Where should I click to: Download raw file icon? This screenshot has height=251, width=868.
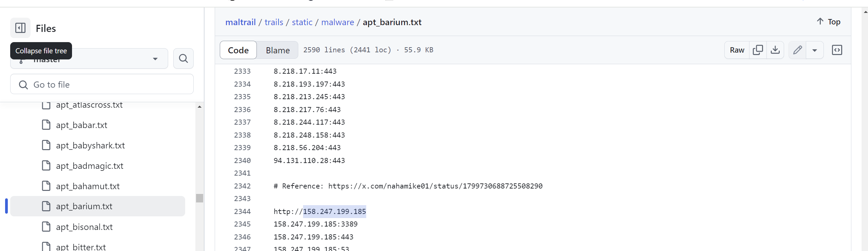click(x=775, y=50)
